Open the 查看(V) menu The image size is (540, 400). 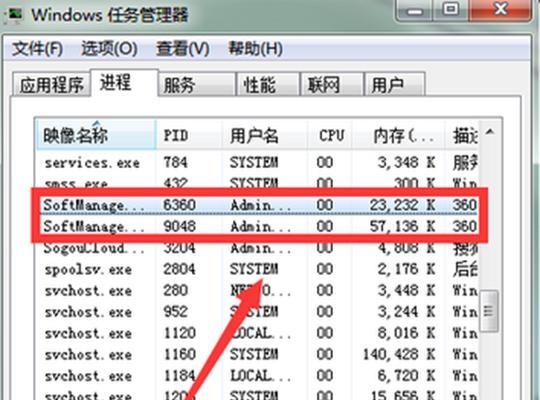pyautogui.click(x=183, y=49)
